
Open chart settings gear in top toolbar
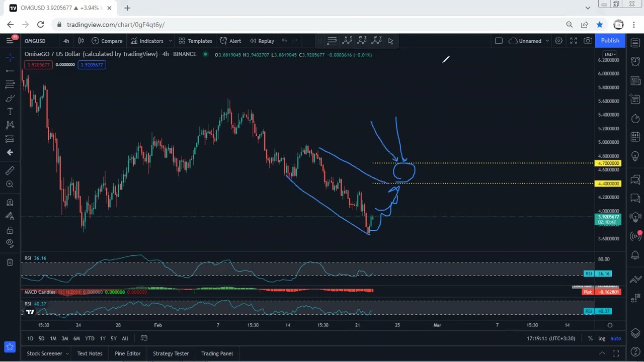point(558,41)
